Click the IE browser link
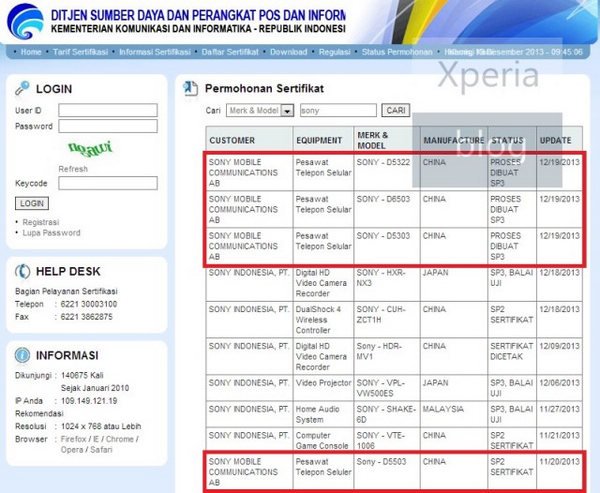Viewport: 600px width, 493px height. (x=96, y=439)
